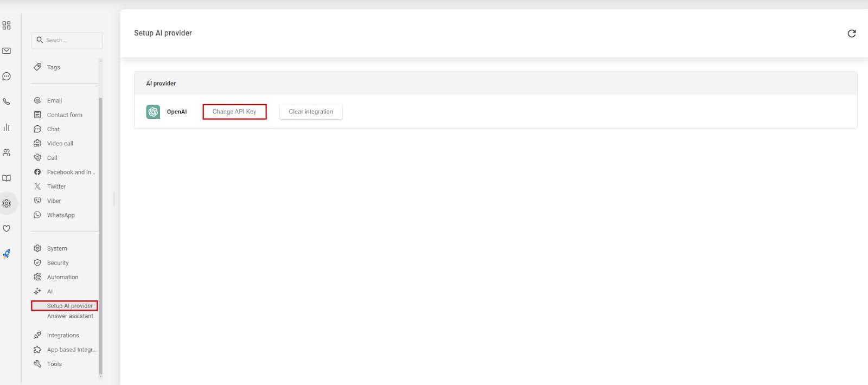Click the magnifier icon in search box
This screenshot has width=868, height=385.
[40, 40]
